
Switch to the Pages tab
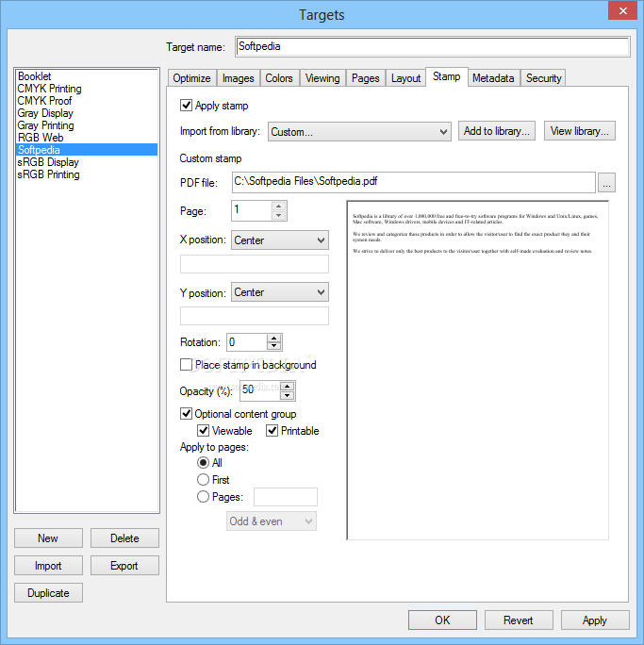click(x=365, y=78)
